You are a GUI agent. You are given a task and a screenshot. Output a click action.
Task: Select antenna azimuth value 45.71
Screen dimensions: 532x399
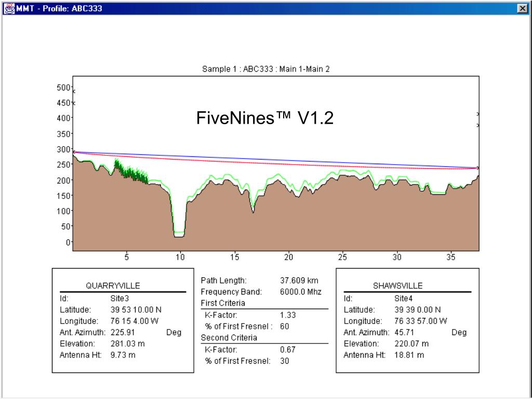tap(404, 332)
